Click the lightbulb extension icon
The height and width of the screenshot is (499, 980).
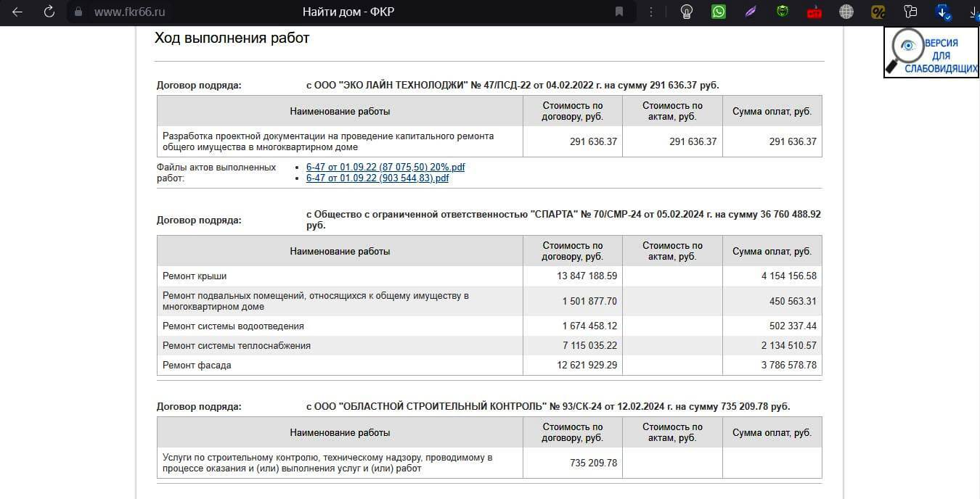pos(686,12)
